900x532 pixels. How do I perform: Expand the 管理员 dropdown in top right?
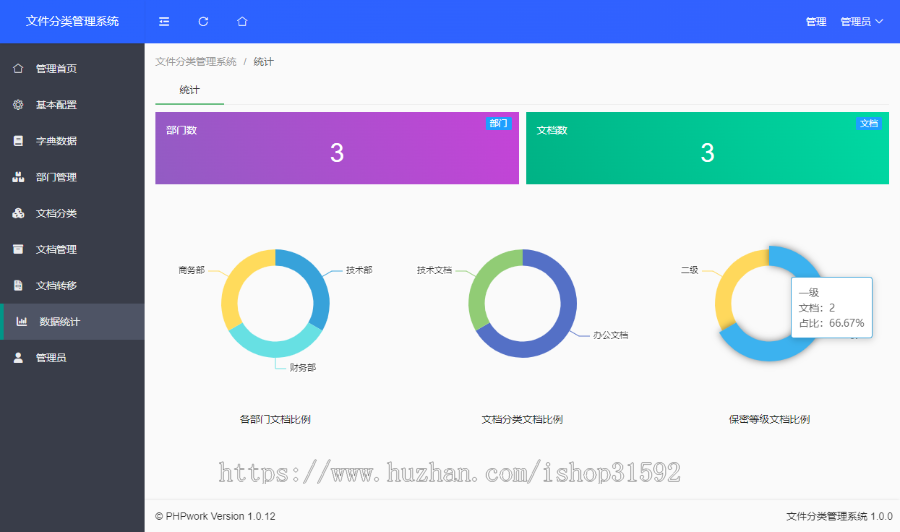(862, 22)
